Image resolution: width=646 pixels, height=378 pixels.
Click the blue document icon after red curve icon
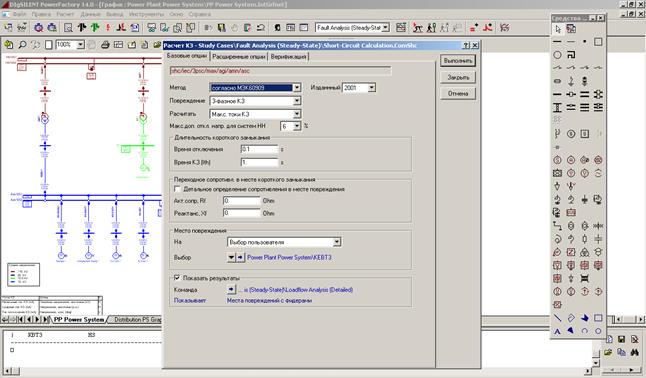coord(135,28)
